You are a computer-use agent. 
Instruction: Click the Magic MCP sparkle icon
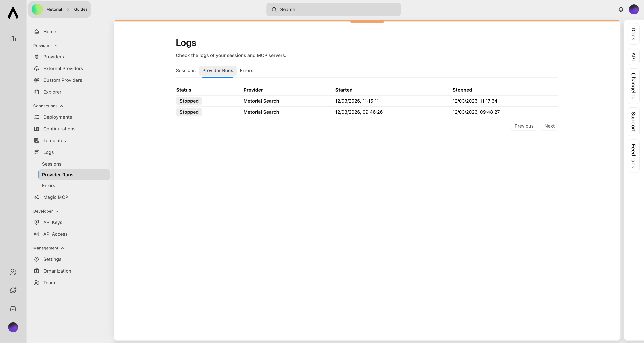[37, 197]
